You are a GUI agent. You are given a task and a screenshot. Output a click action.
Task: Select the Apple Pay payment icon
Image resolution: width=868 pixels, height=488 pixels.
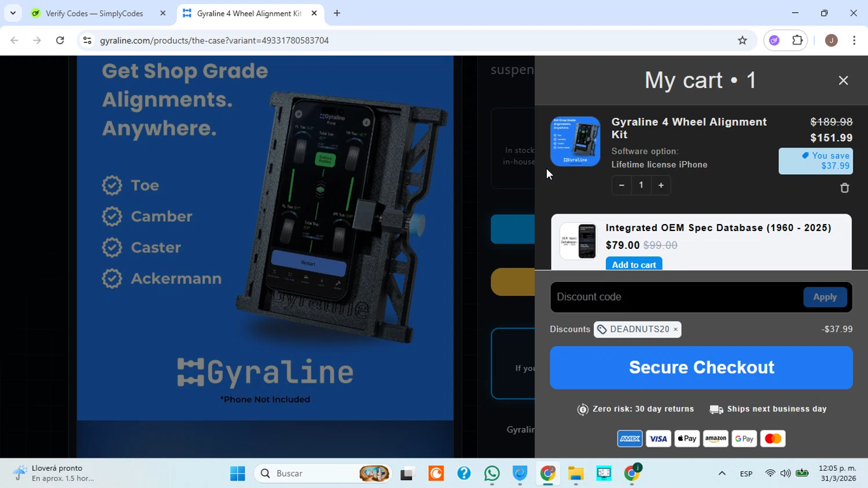(687, 439)
